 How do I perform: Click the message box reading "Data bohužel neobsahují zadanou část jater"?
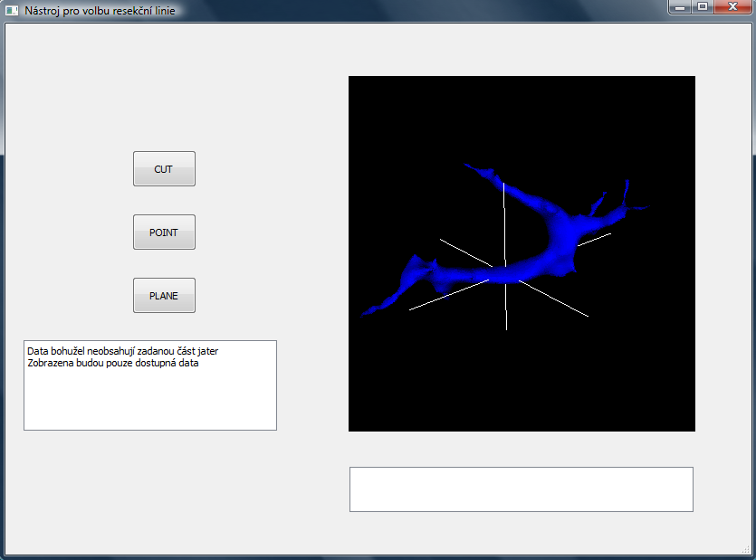point(150,385)
